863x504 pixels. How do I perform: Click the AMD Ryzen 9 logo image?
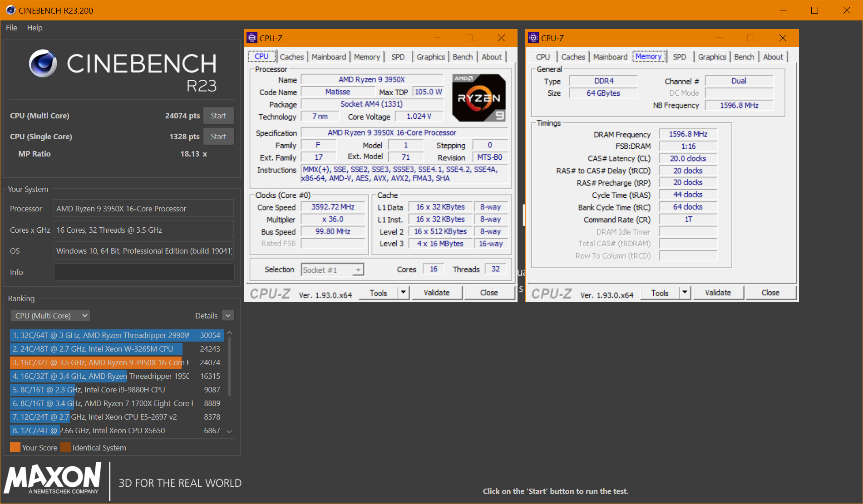click(x=479, y=98)
